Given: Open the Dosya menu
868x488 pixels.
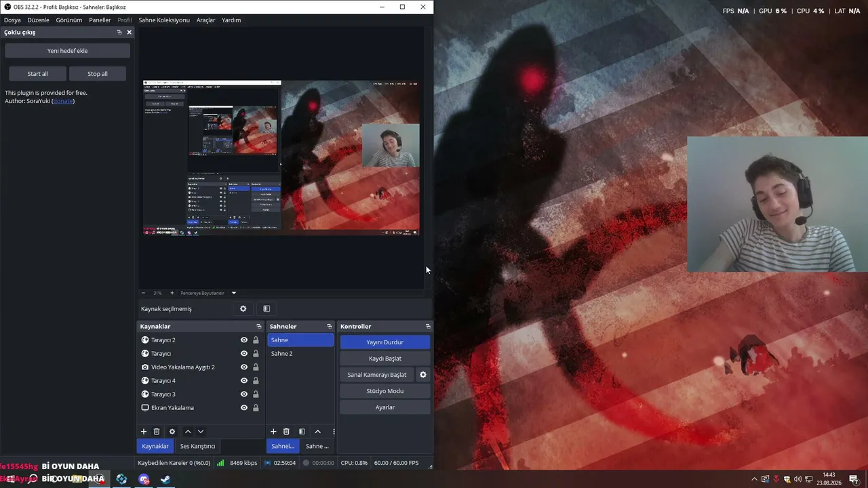Looking at the screenshot, I should pyautogui.click(x=12, y=20).
